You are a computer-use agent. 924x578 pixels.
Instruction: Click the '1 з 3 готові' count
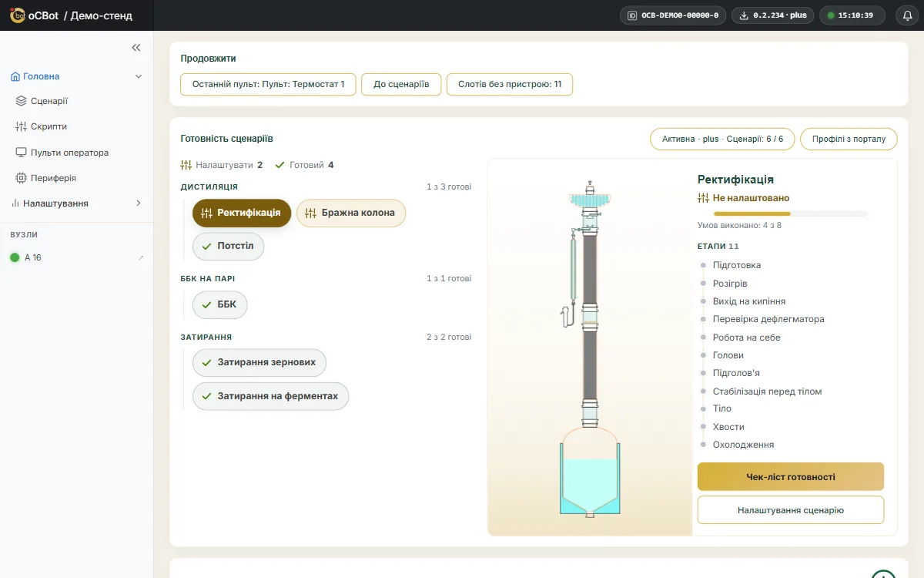click(x=449, y=187)
